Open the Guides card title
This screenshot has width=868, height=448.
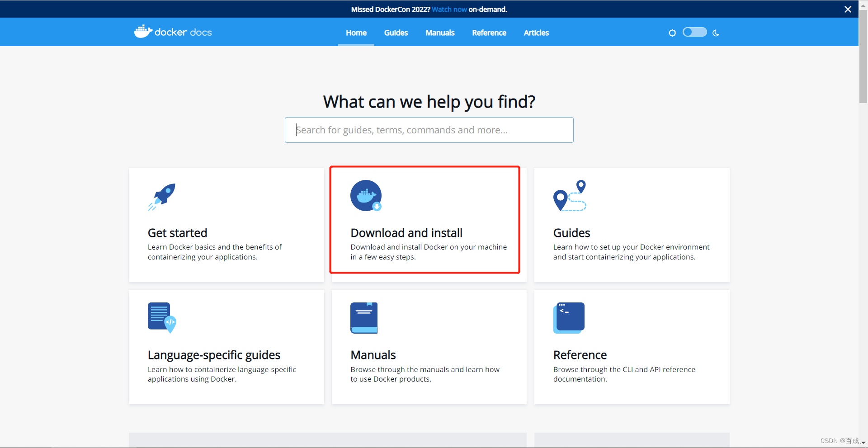click(x=571, y=233)
